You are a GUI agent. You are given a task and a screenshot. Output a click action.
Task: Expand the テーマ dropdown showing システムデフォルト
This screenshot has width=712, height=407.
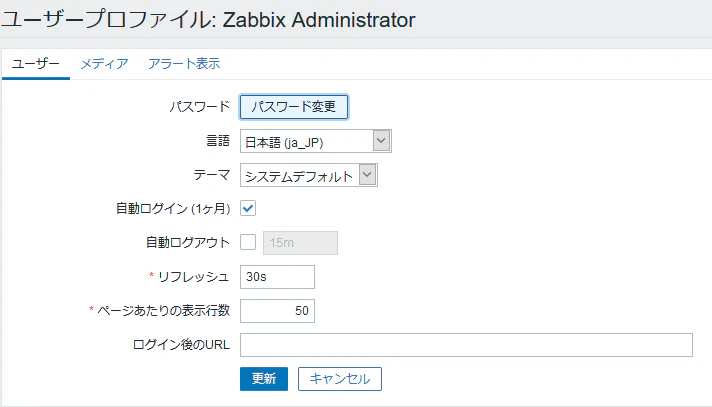309,175
